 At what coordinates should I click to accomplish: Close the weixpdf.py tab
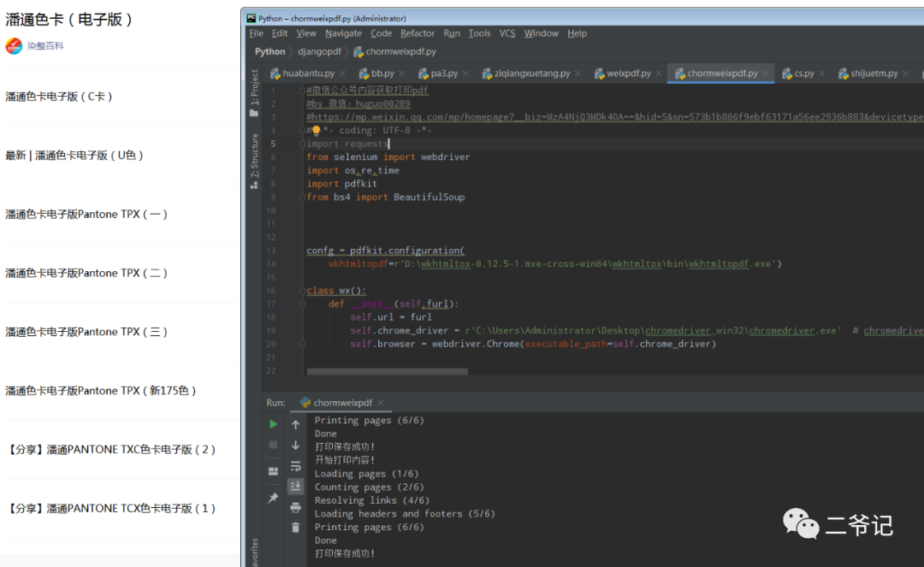coord(659,74)
